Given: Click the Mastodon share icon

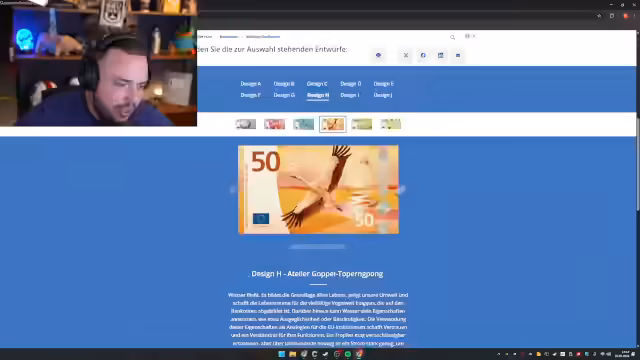Looking at the screenshot, I should pyautogui.click(x=378, y=55).
